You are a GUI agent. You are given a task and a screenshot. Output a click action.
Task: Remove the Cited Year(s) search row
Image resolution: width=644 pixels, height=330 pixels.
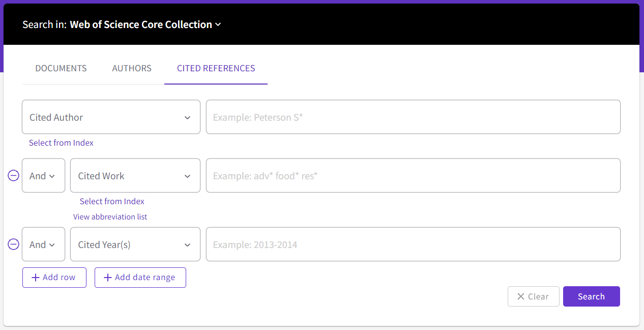14,244
